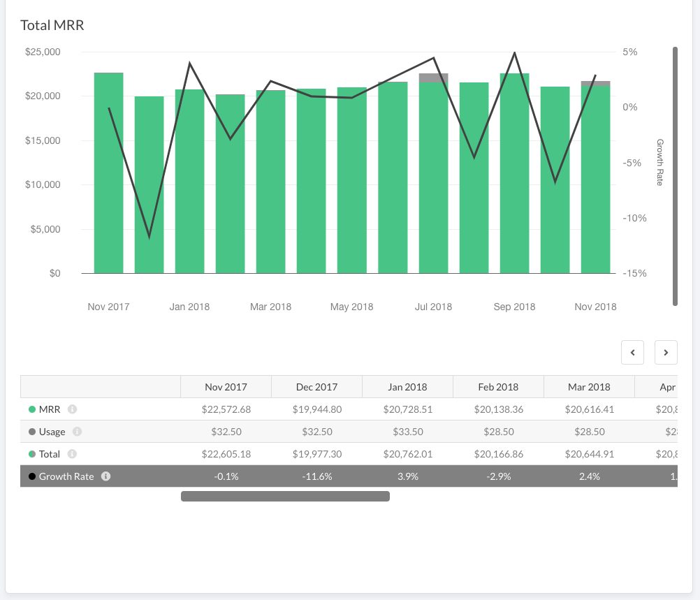The image size is (700, 600).
Task: Click the horizontal scrollbar under the table
Action: point(285,497)
